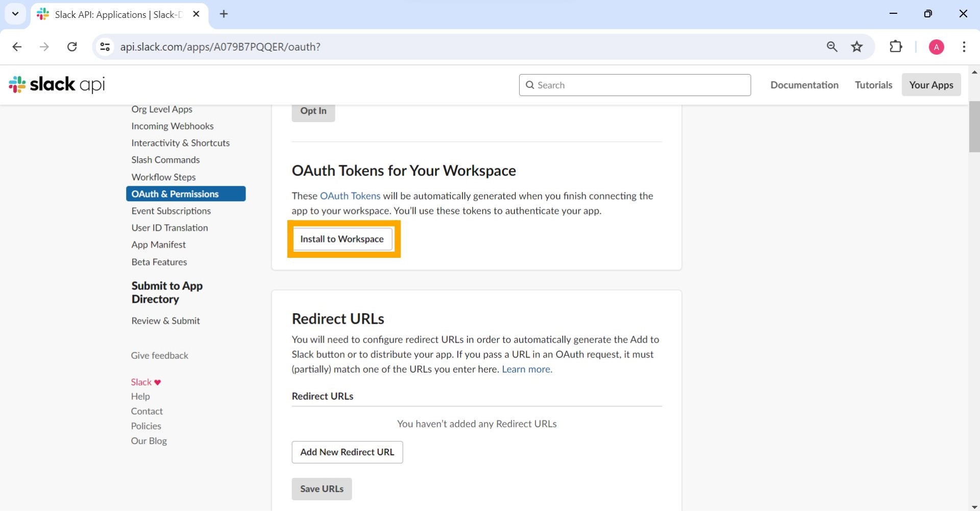Select the Slack API: Applications browser tab
Viewport: 980px width, 511px height.
119,14
